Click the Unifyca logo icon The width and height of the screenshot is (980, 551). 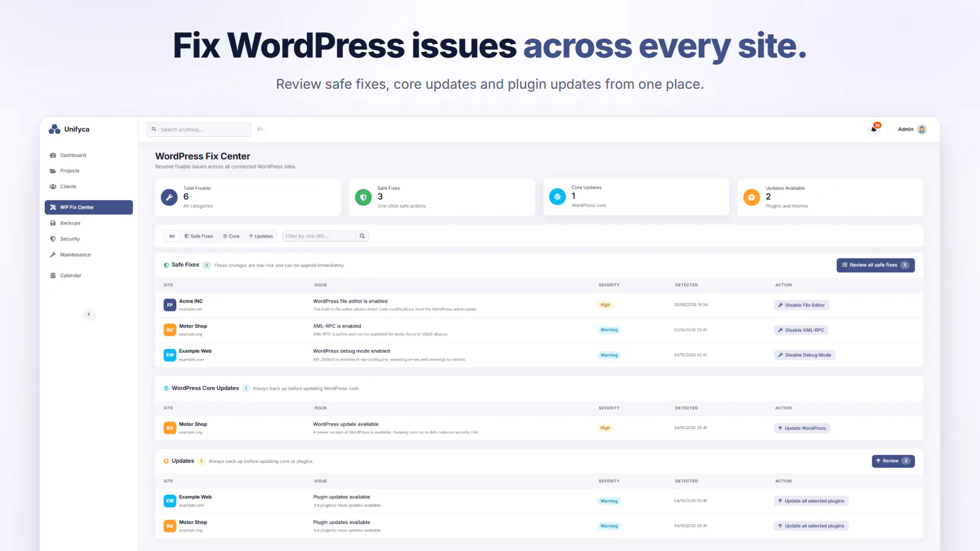(55, 129)
